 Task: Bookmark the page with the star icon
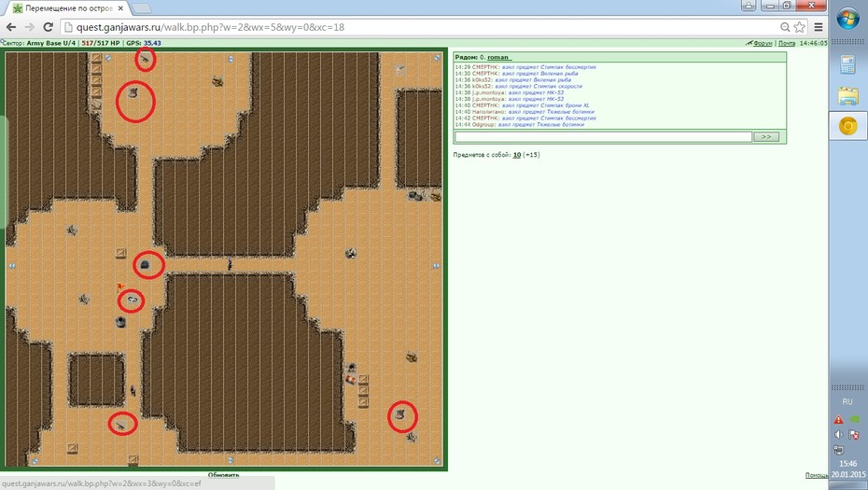pyautogui.click(x=799, y=27)
